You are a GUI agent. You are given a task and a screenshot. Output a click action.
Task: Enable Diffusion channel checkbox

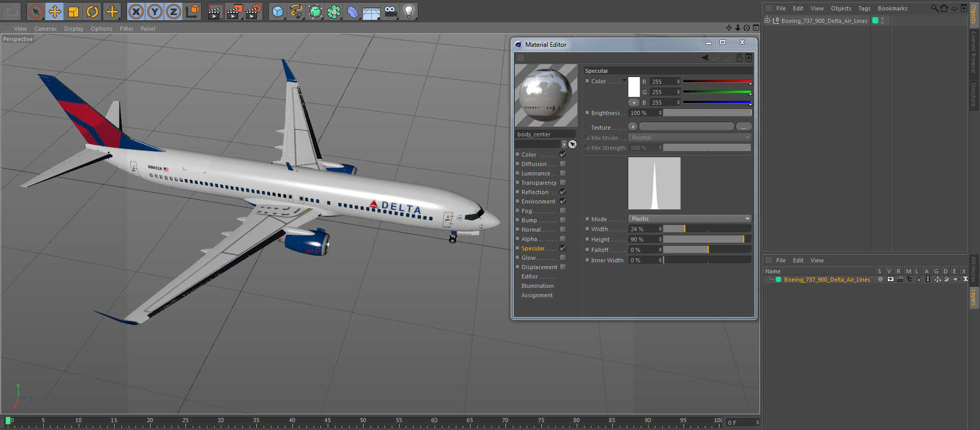(x=563, y=164)
